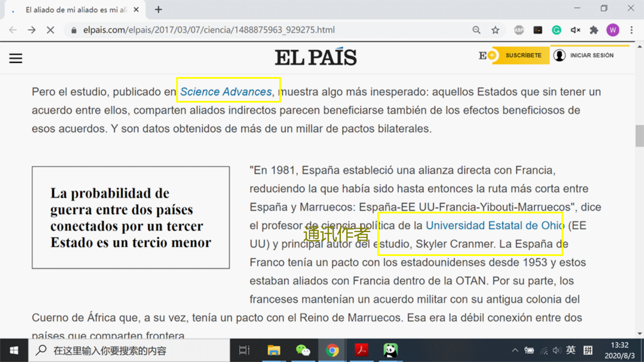Click the AdBlock Plus extension icon
This screenshot has height=362, width=644.
click(519, 30)
